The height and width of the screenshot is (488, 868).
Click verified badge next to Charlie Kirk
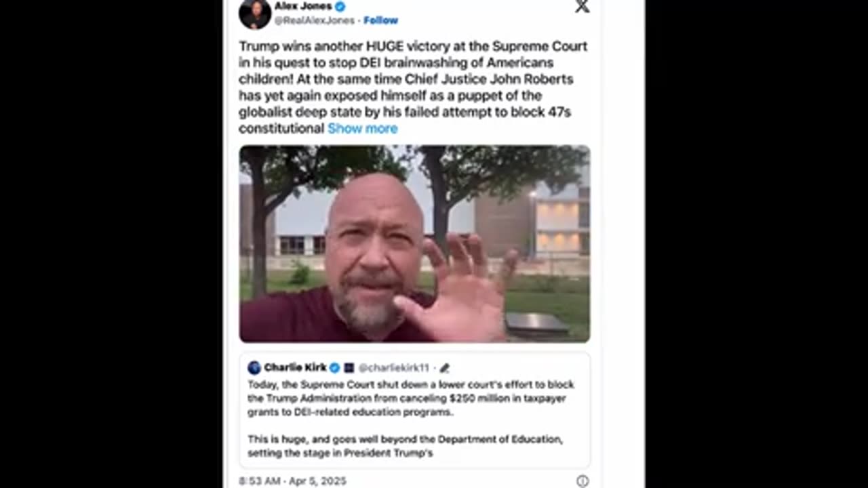coord(334,368)
